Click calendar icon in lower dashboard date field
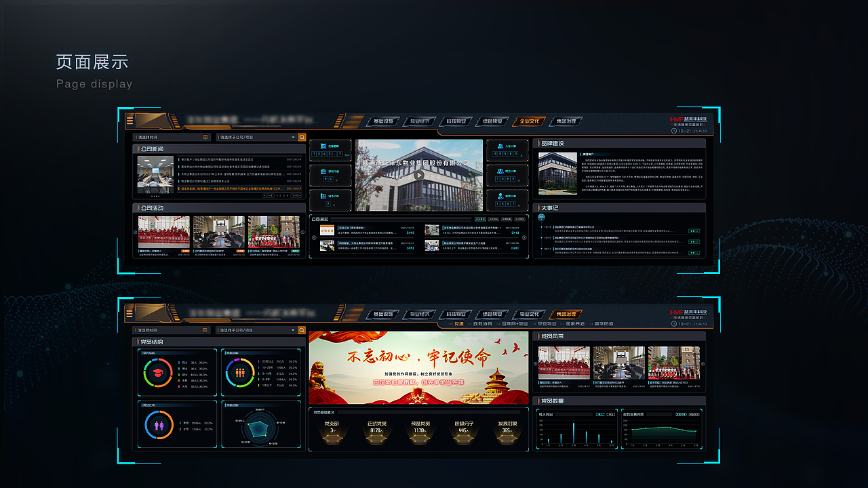This screenshot has height=488, width=868. pos(205,330)
